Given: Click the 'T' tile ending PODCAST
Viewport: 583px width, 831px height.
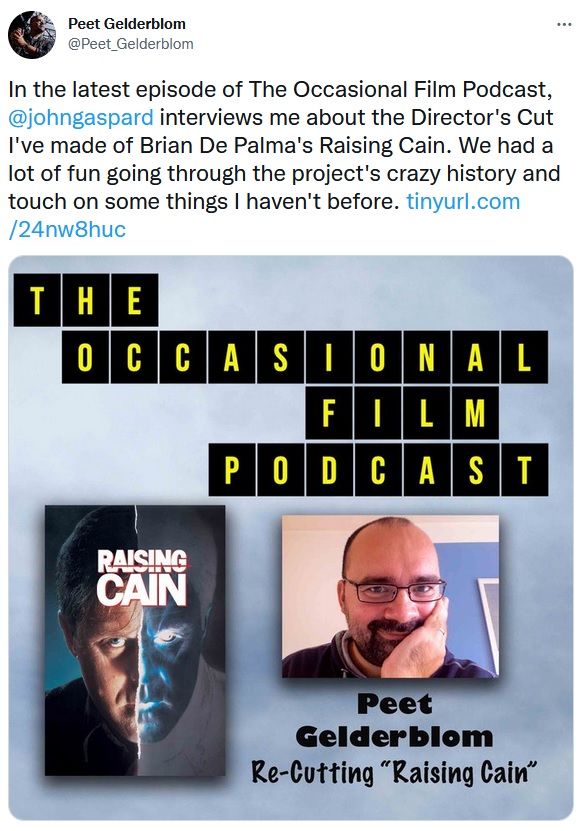Looking at the screenshot, I should (x=524, y=470).
